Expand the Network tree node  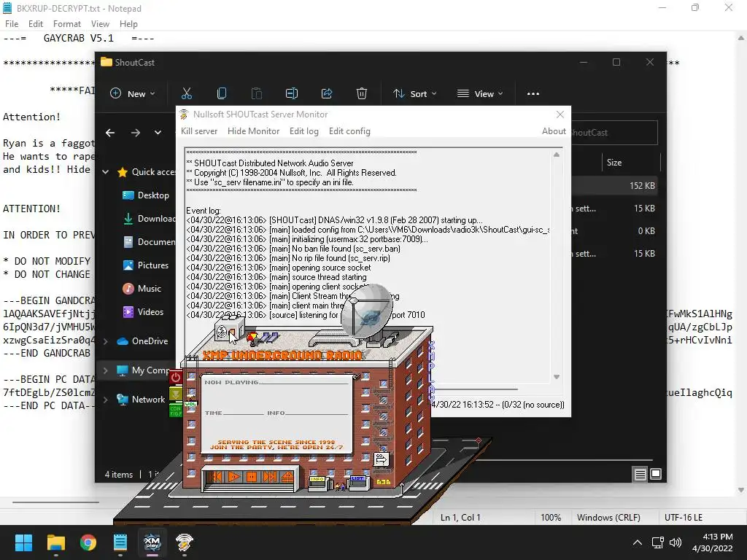[106, 400]
